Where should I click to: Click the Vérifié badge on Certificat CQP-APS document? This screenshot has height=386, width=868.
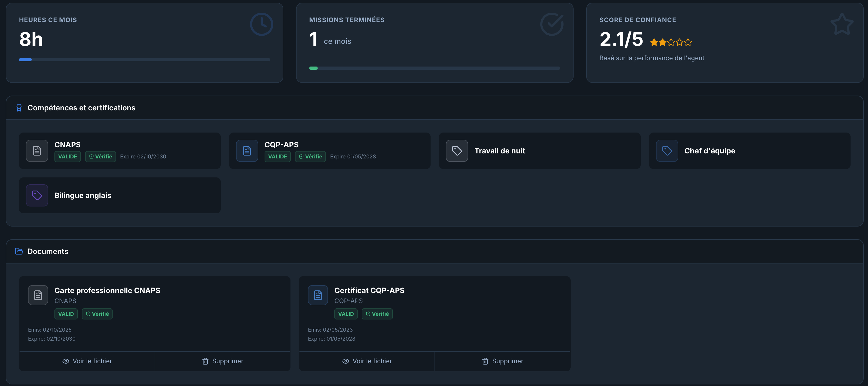(377, 314)
